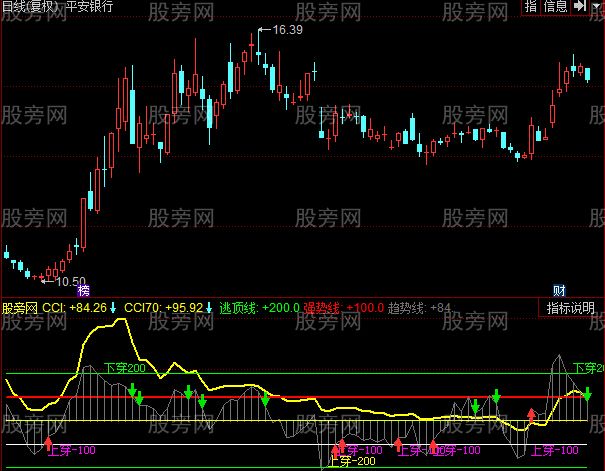
Task: Click the blue 财 marker icon
Action: [x=559, y=290]
